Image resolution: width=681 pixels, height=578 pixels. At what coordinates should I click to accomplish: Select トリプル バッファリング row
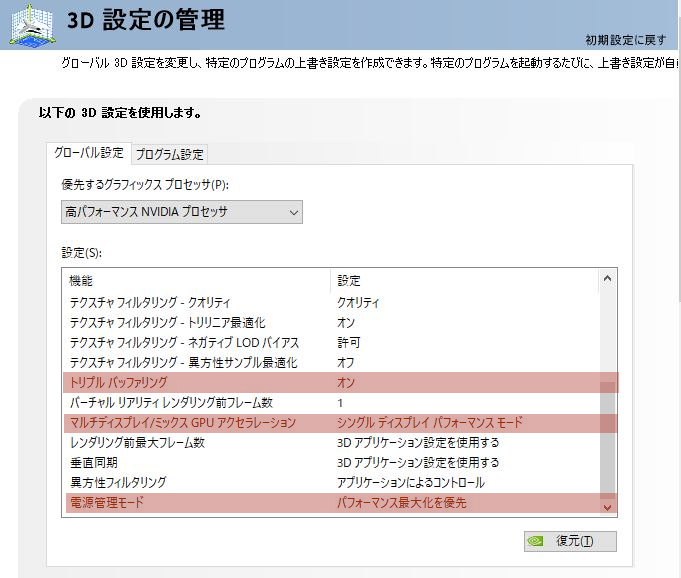click(331, 383)
